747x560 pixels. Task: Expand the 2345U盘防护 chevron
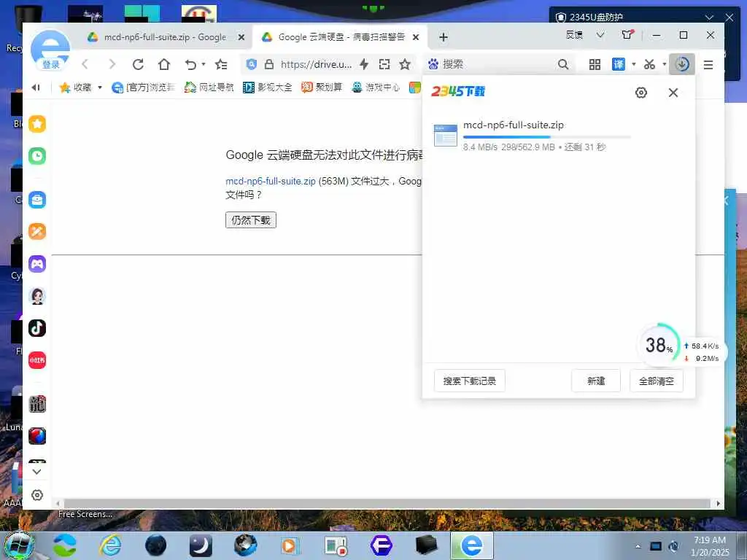[x=709, y=17]
